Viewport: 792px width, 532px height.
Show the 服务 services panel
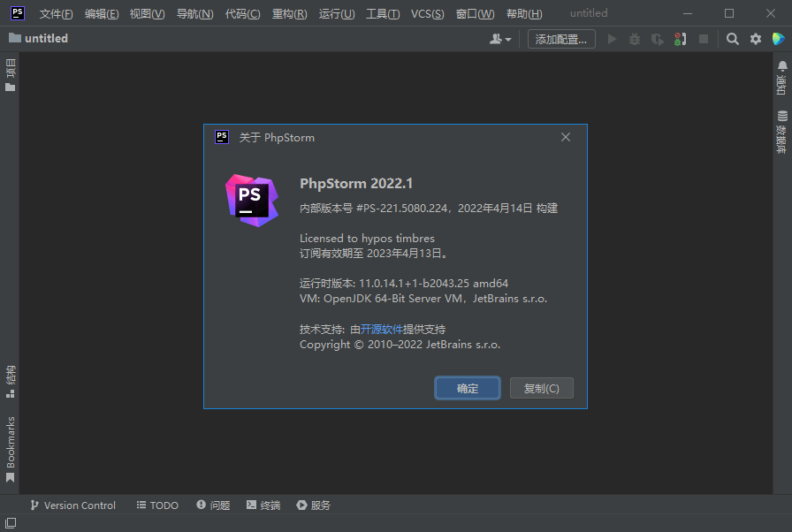coord(314,505)
